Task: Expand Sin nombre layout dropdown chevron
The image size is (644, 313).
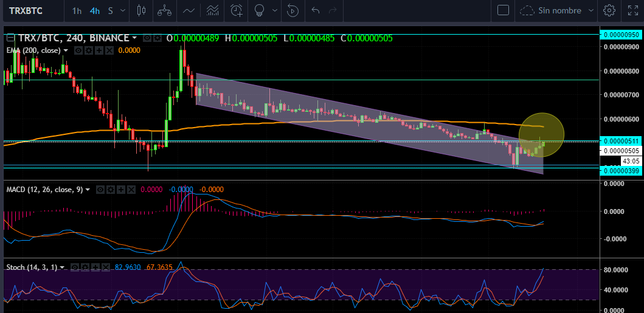Action: tap(591, 11)
